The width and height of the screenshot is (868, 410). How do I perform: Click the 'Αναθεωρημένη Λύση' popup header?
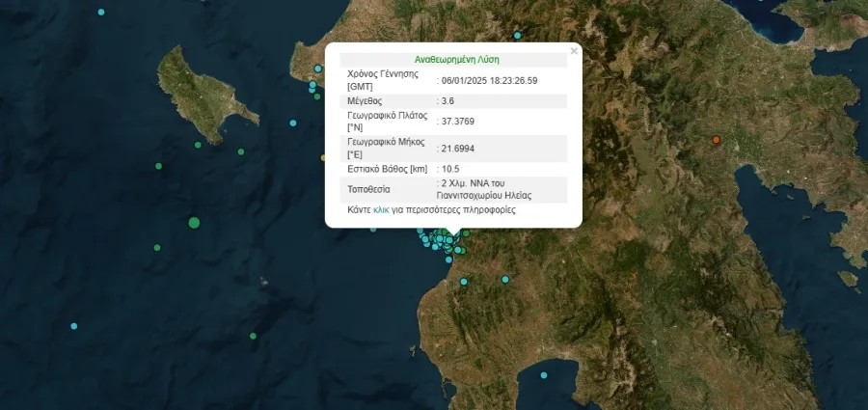click(456, 59)
